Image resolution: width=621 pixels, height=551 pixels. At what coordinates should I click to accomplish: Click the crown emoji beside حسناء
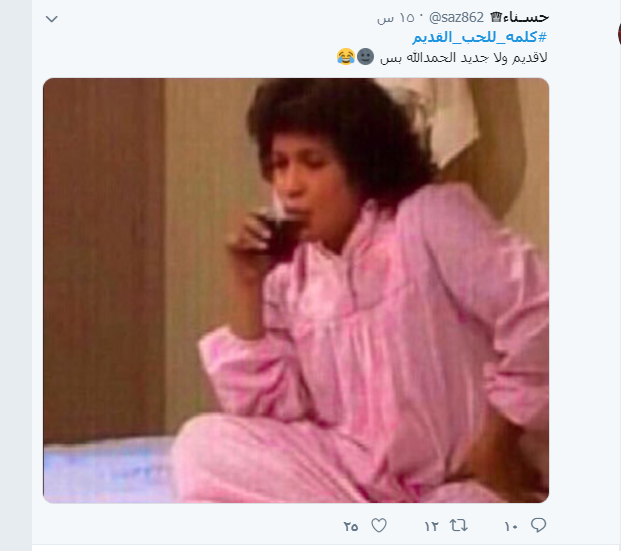click(496, 17)
